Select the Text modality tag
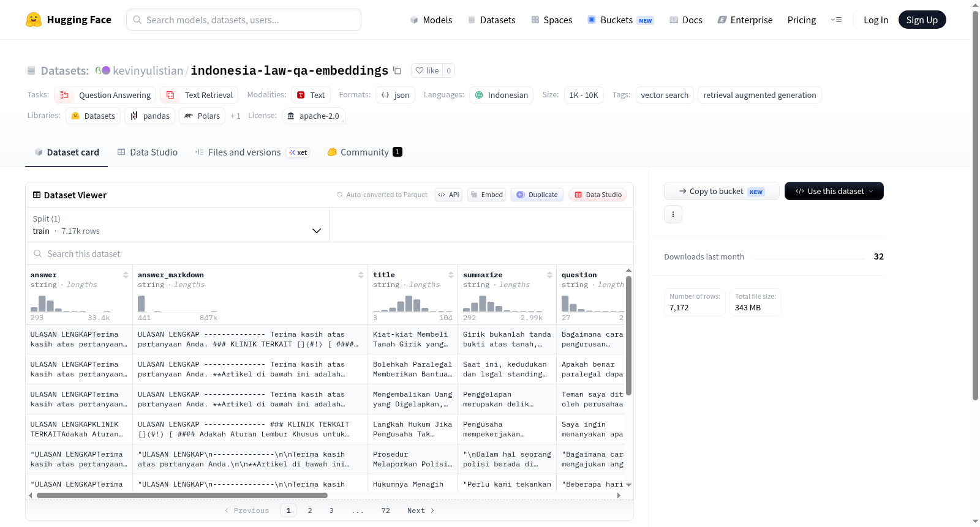980x527 pixels. (311, 95)
